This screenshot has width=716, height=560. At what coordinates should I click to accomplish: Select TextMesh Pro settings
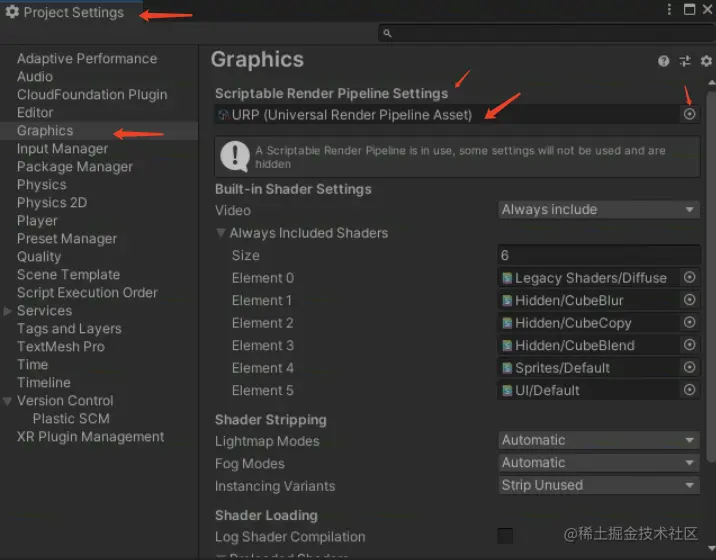[60, 347]
